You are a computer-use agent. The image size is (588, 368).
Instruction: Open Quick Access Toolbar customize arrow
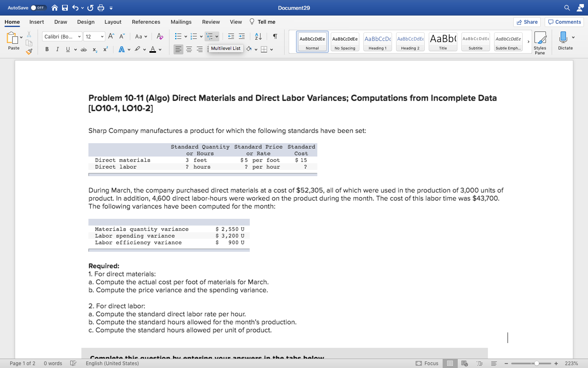pyautogui.click(x=111, y=8)
